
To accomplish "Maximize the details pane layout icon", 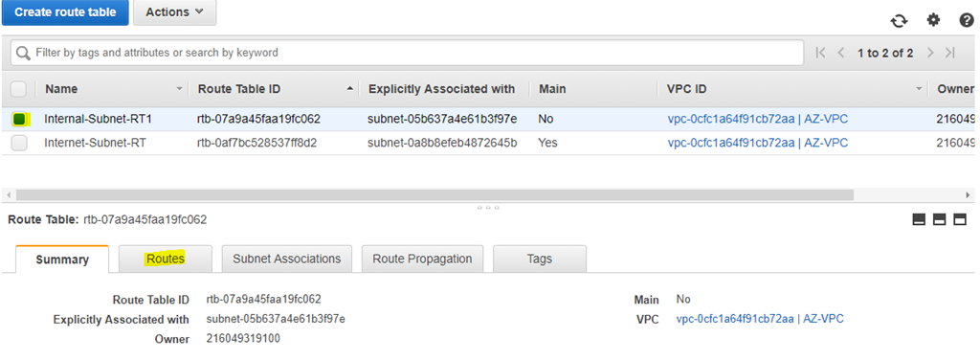I will click(959, 219).
